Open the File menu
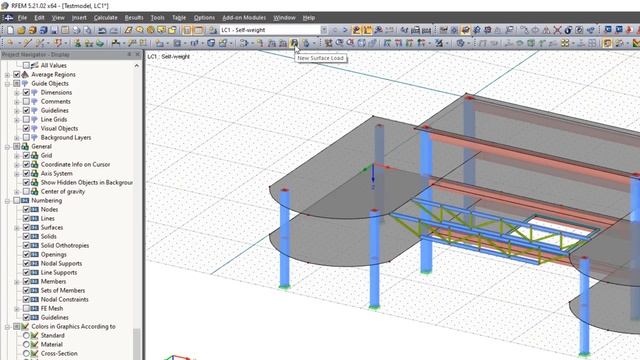The height and width of the screenshot is (360, 640). 22,18
